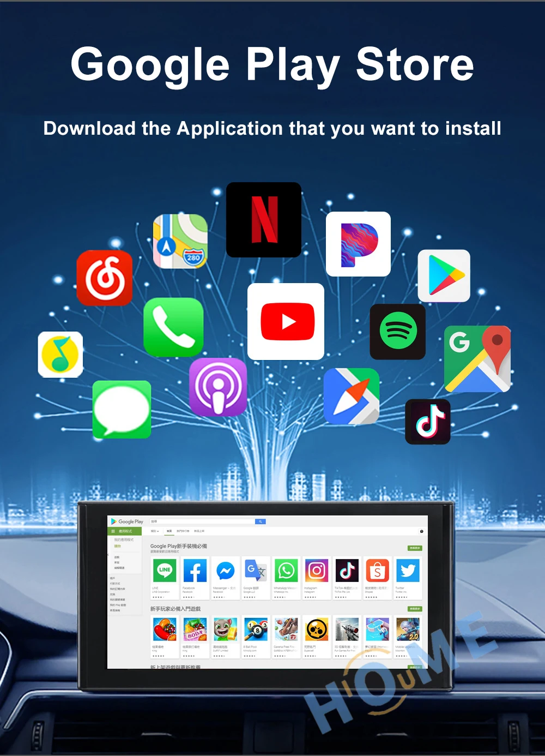Click the Spotify icon
Image resolution: width=545 pixels, height=756 pixels.
[397, 333]
